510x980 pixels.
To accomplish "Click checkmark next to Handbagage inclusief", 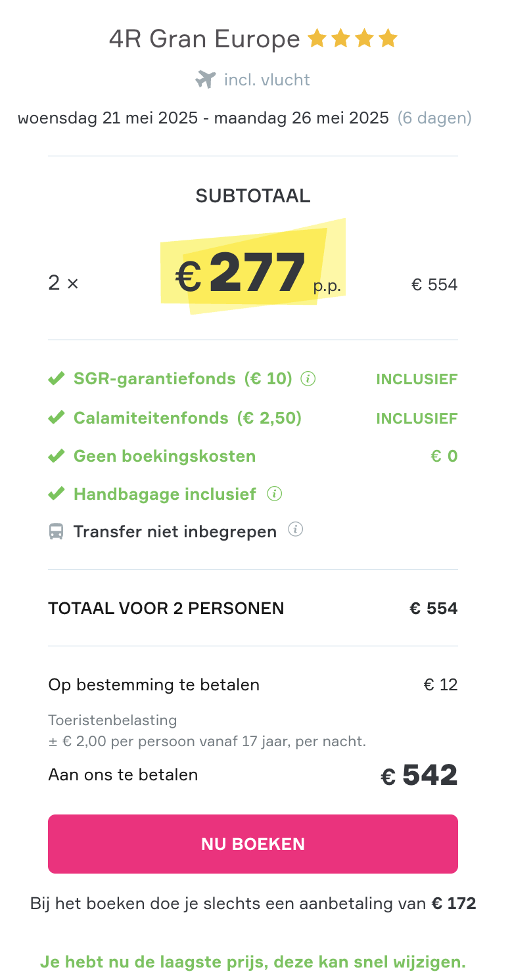I will [57, 494].
